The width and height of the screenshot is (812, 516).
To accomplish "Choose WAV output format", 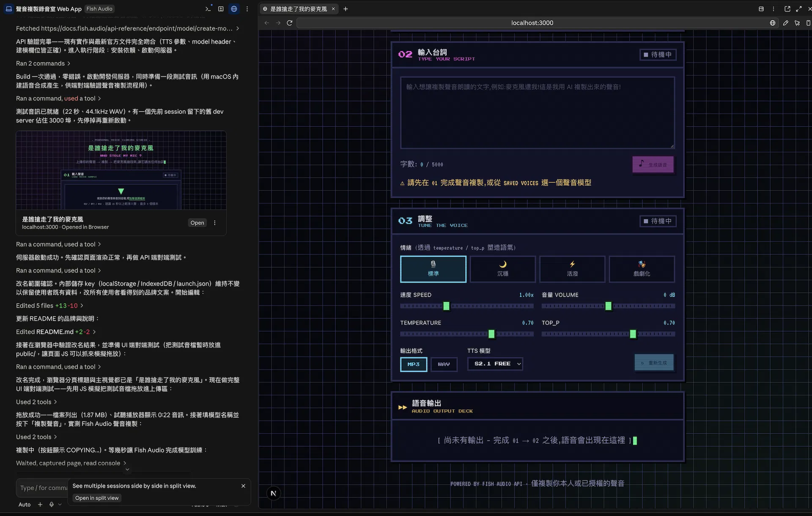I will (x=444, y=364).
